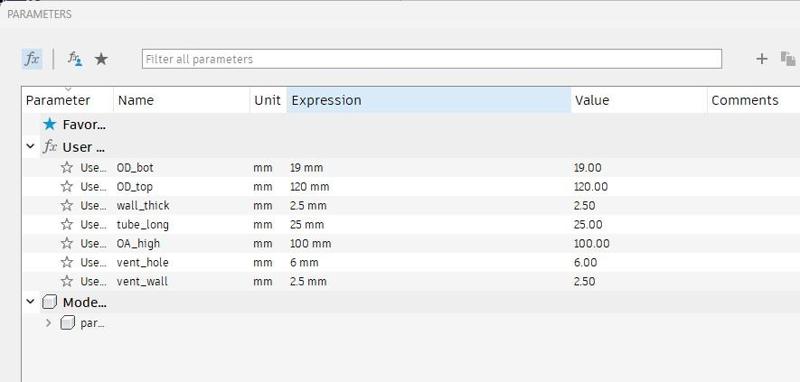The image size is (800, 382).
Task: Edit the 25 mm expression of tube_long
Action: [307, 224]
